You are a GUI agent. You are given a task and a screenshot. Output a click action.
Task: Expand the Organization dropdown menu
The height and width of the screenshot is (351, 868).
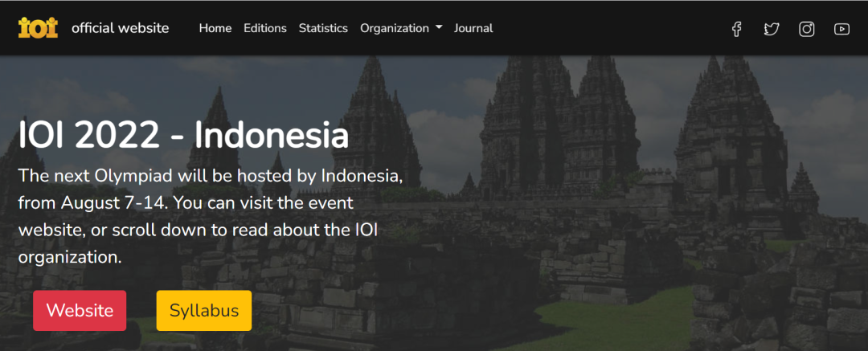(401, 28)
